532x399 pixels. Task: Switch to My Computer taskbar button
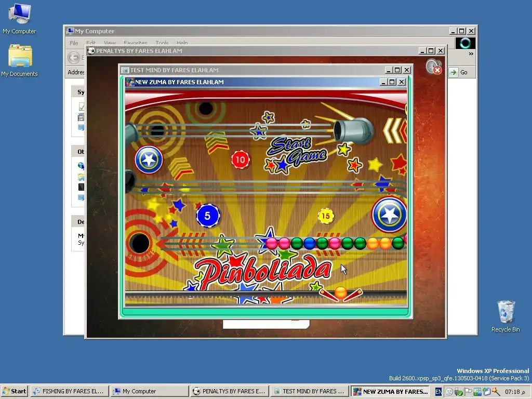149,391
